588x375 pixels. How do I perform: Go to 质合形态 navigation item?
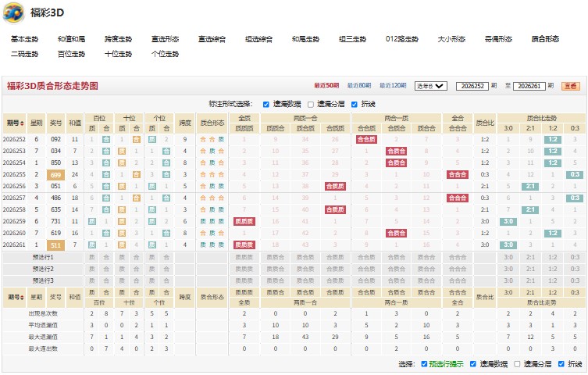pyautogui.click(x=545, y=39)
